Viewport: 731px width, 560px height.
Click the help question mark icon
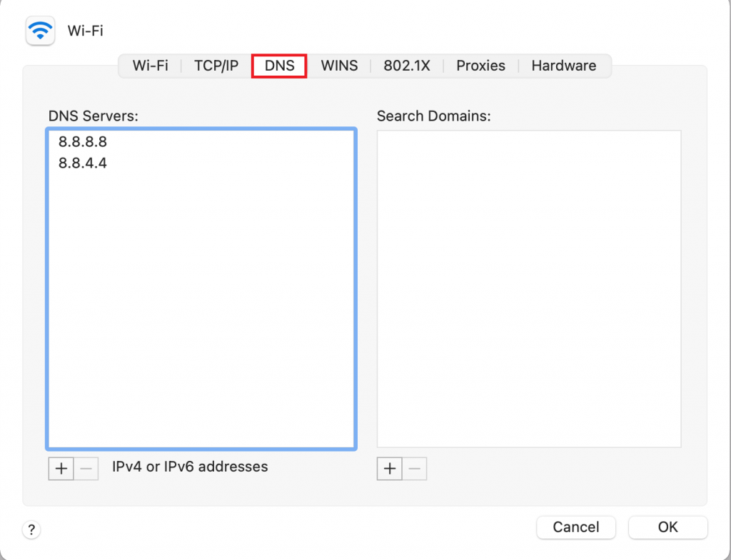[x=31, y=530]
